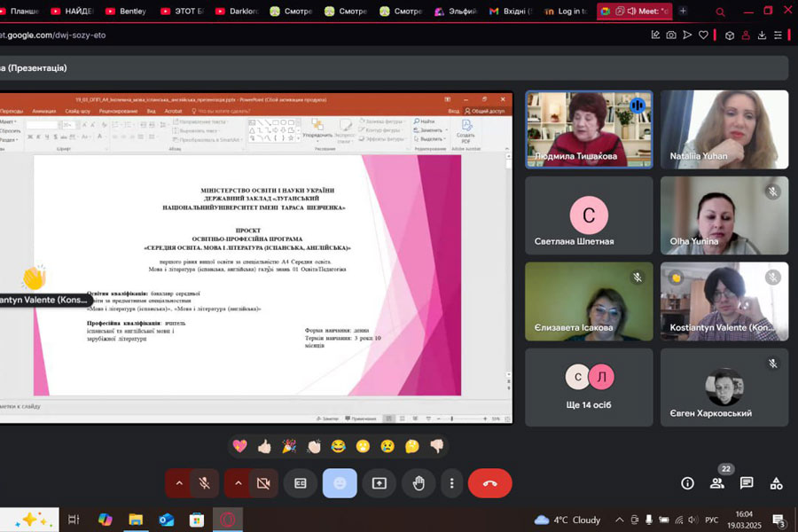Open the meeting chat panel
Image resolution: width=798 pixels, height=532 pixels.
click(x=747, y=483)
